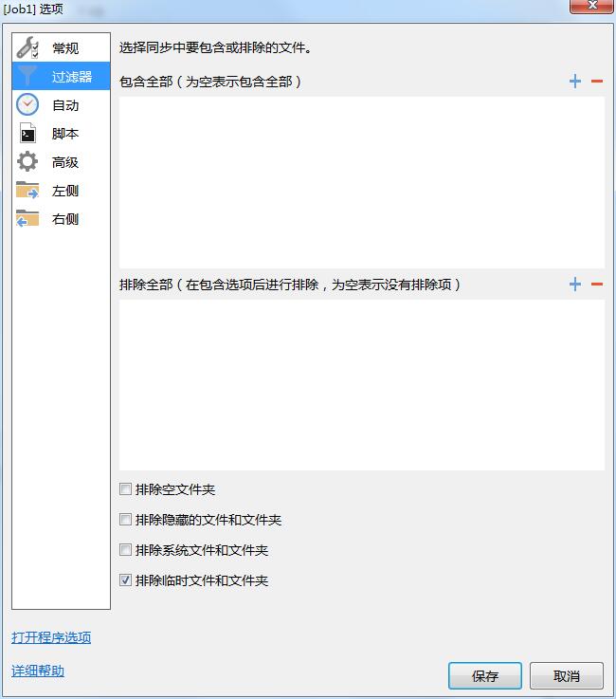Open the 详细帮助 link
616x699 pixels.
click(x=38, y=671)
